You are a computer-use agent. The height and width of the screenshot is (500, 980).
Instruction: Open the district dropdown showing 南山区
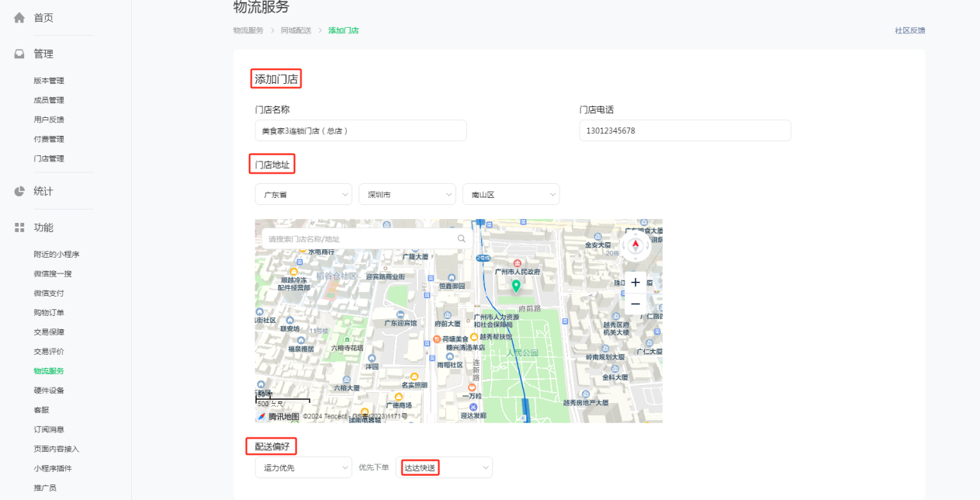click(511, 194)
